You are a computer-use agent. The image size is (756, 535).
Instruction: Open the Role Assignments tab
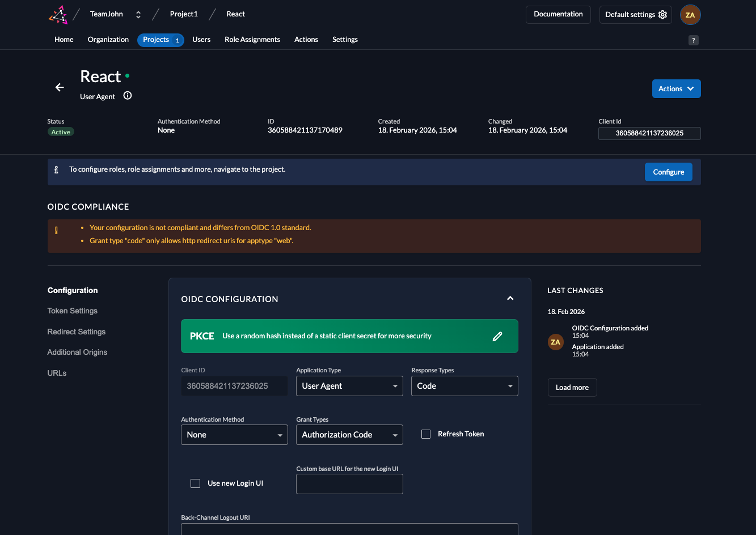[x=252, y=40]
